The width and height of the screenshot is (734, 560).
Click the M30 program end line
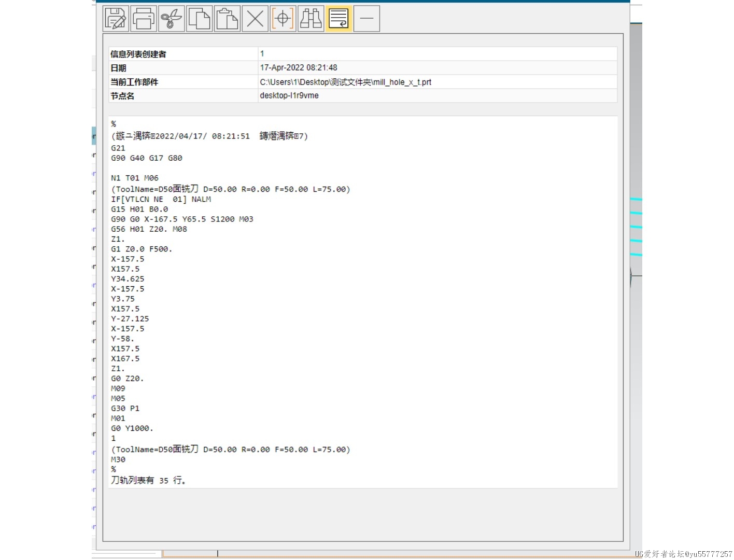click(x=118, y=460)
